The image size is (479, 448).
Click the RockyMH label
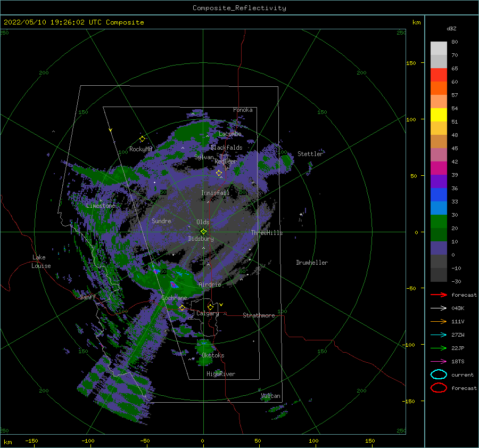pyautogui.click(x=141, y=149)
